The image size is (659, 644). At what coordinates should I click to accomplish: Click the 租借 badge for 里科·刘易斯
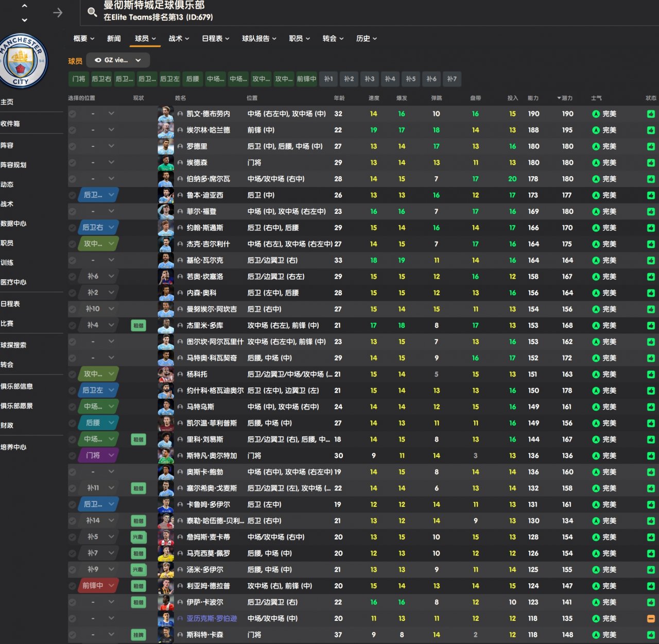point(138,439)
